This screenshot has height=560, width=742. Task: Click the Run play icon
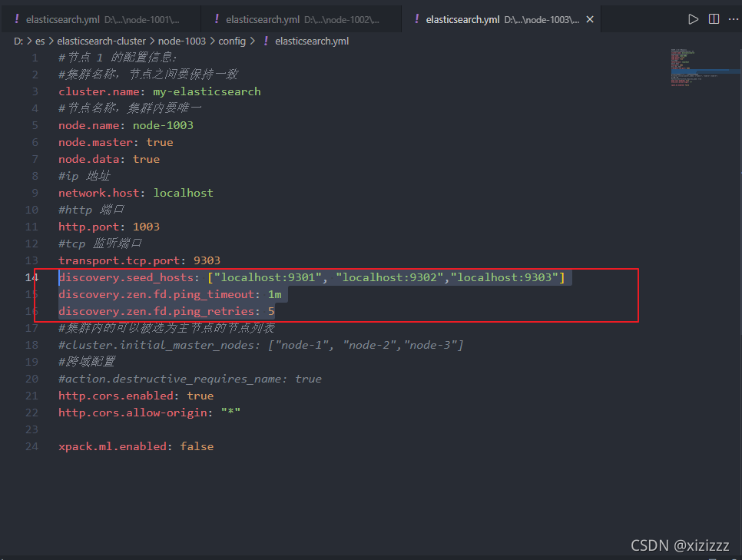pos(694,19)
